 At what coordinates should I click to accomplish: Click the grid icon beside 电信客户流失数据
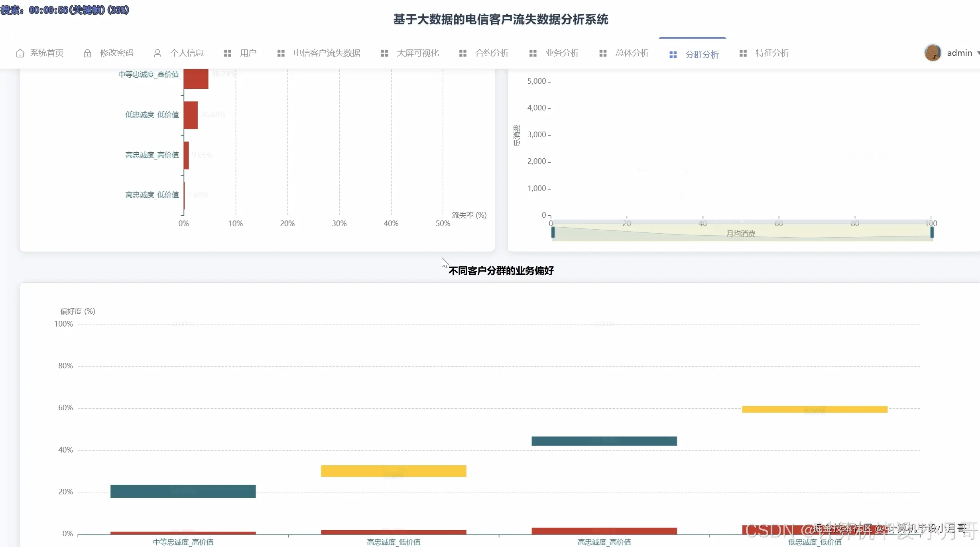281,53
